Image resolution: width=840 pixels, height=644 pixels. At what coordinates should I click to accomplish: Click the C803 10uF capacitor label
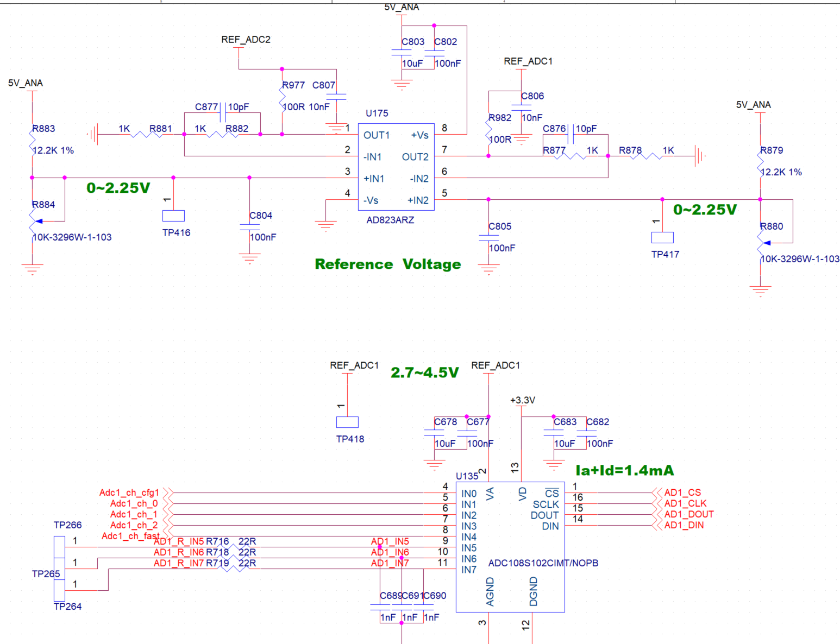point(413,42)
